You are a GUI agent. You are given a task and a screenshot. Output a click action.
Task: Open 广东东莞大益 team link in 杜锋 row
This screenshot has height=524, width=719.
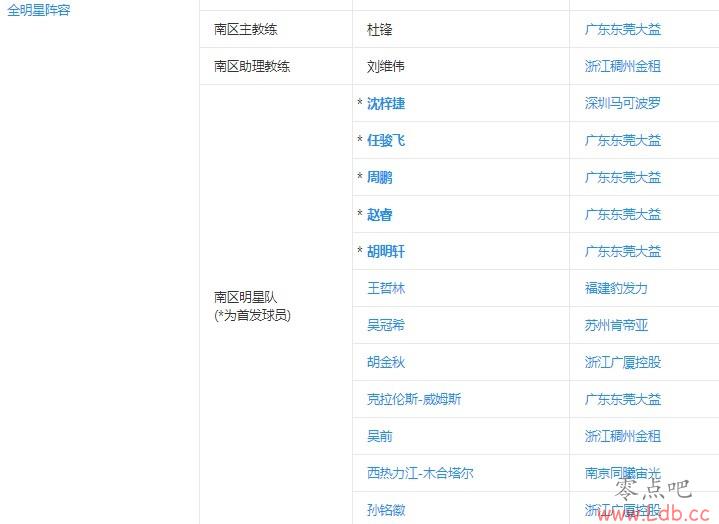623,30
